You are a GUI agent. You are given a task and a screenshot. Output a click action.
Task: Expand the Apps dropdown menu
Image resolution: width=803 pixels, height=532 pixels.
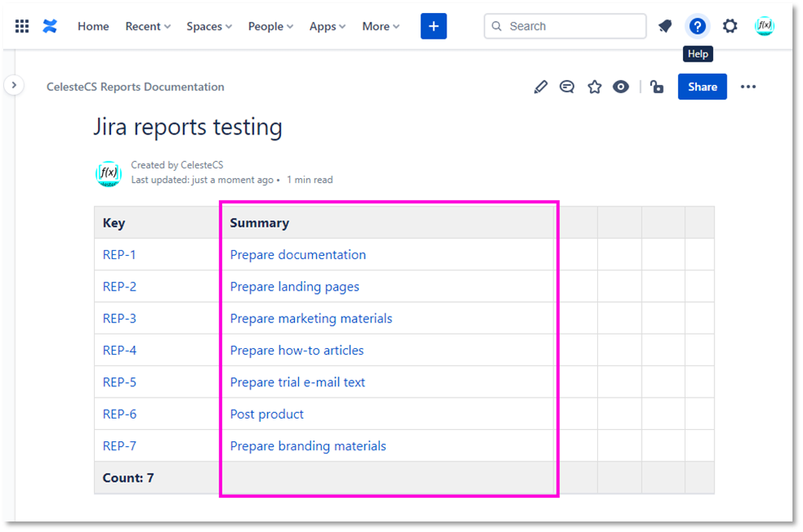click(x=327, y=26)
